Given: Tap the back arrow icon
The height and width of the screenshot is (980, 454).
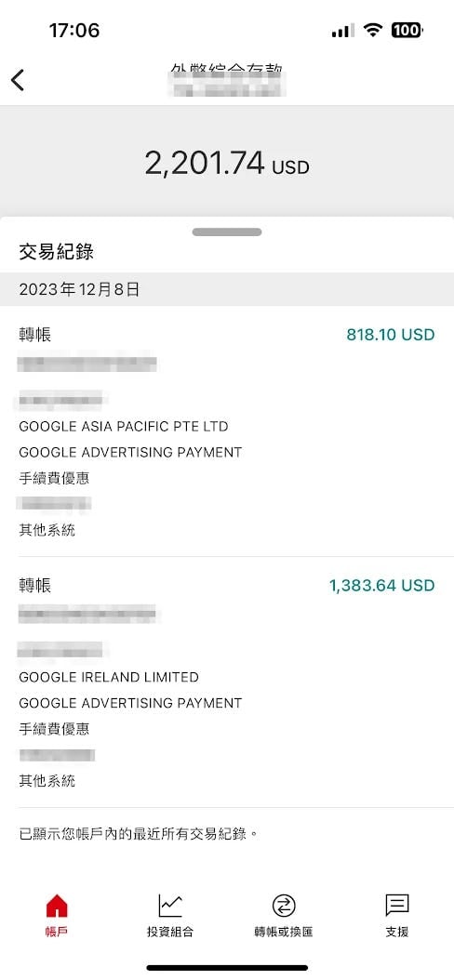Looking at the screenshot, I should 18,80.
